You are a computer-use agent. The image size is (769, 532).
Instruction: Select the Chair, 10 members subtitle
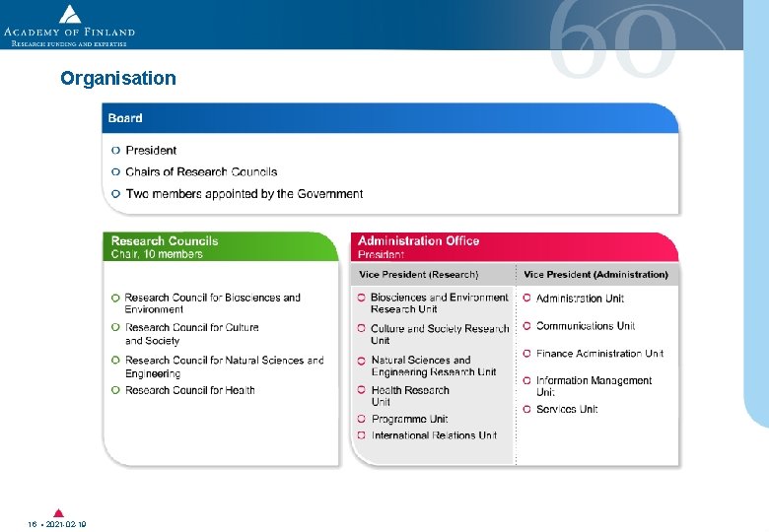(157, 254)
